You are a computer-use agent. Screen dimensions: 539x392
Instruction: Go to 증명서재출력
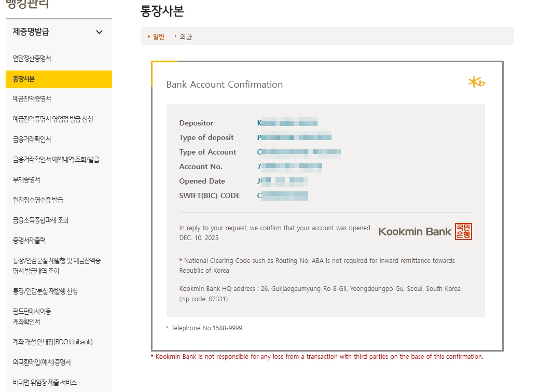(x=29, y=241)
